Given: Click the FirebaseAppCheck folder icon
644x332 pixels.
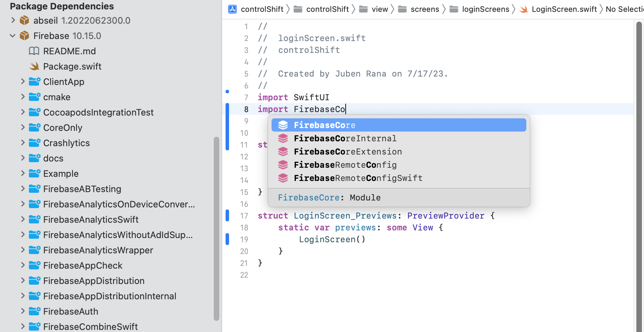Looking at the screenshot, I should (34, 266).
